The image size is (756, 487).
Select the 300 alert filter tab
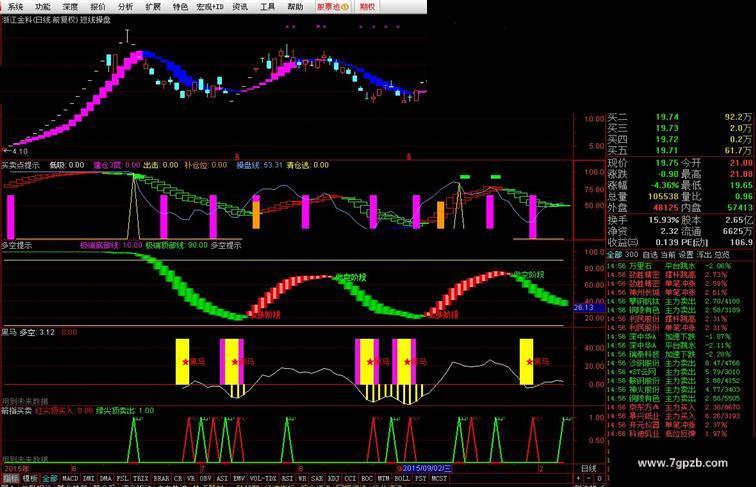click(x=631, y=255)
